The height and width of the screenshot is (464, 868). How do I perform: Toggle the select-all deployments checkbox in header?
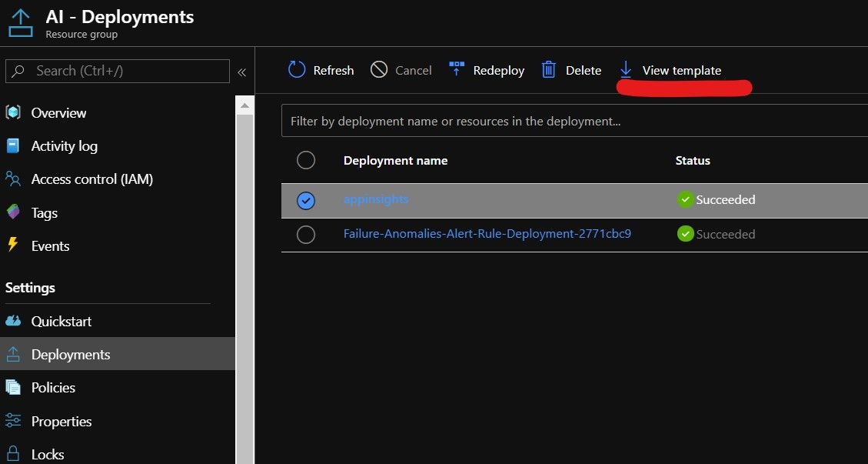coord(305,160)
